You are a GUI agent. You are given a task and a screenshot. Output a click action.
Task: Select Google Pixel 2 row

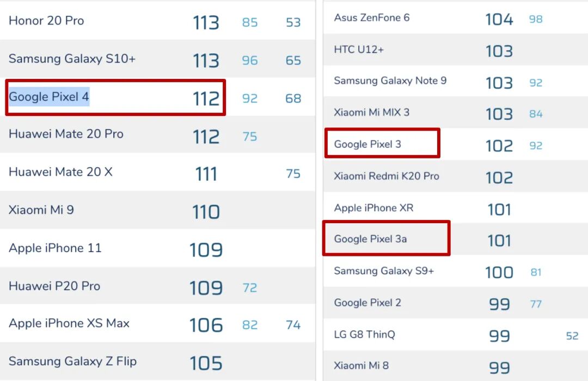[x=367, y=303]
